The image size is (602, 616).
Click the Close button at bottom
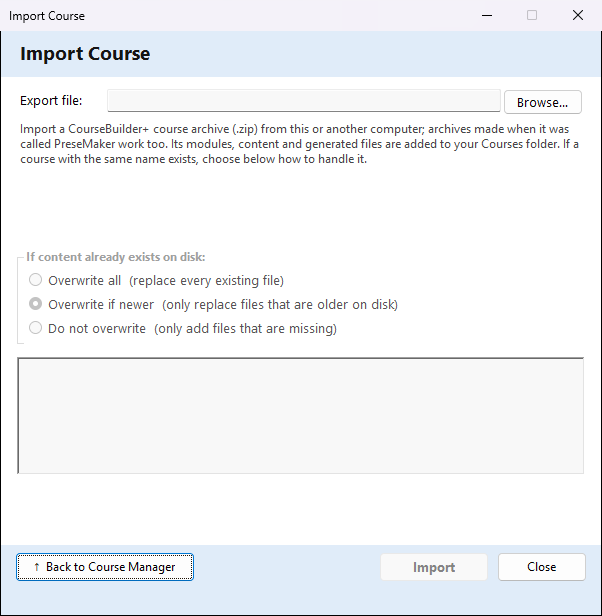(542, 567)
